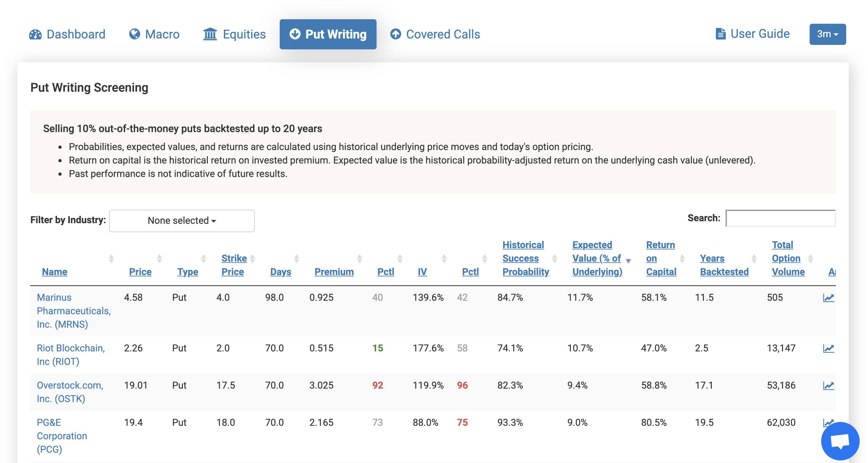Select the Put Writing tab
Image resolution: width=868 pixels, height=463 pixels.
pyautogui.click(x=328, y=34)
